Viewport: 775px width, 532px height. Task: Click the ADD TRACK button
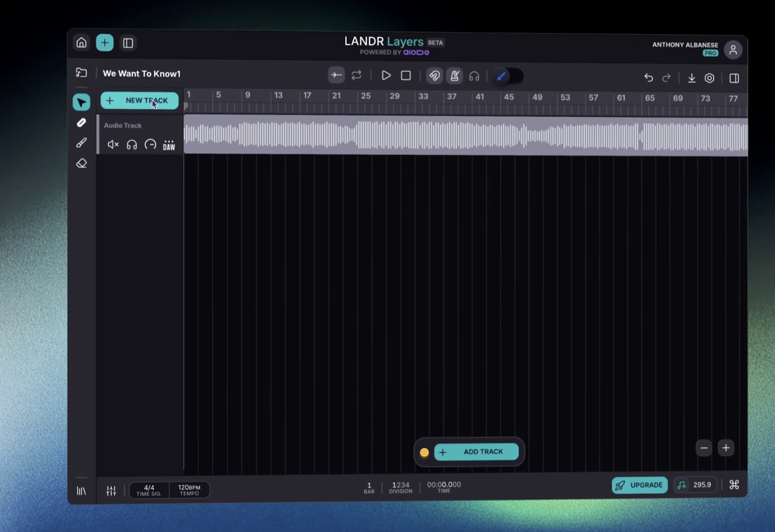click(x=477, y=452)
